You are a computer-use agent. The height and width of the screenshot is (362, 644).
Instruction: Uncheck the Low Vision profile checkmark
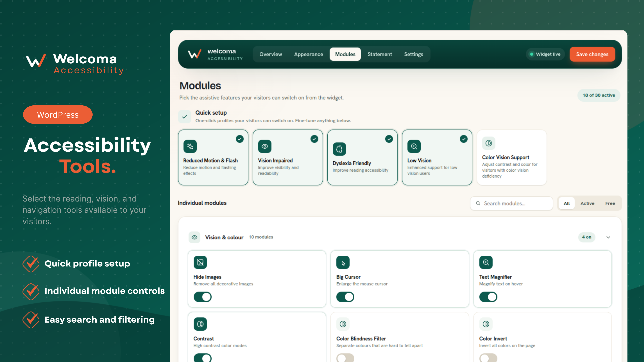[464, 139]
